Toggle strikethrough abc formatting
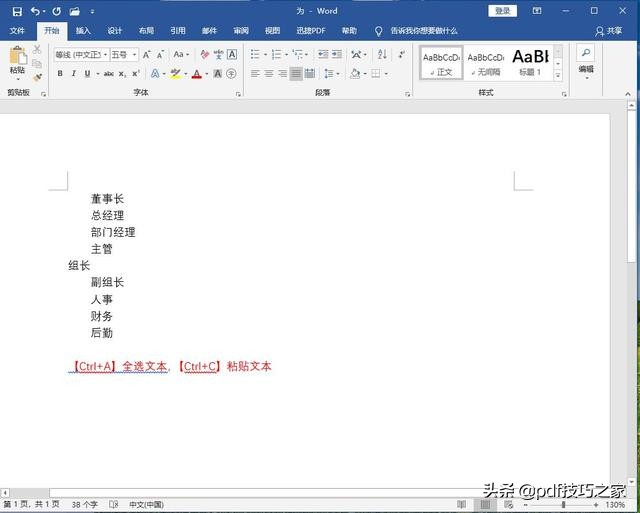This screenshot has width=640, height=513. click(109, 74)
